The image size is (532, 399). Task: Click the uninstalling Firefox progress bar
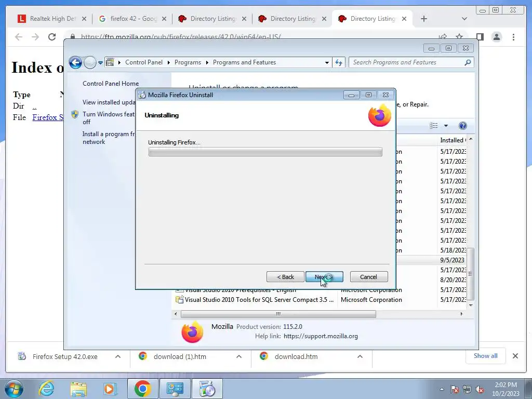pyautogui.click(x=265, y=152)
